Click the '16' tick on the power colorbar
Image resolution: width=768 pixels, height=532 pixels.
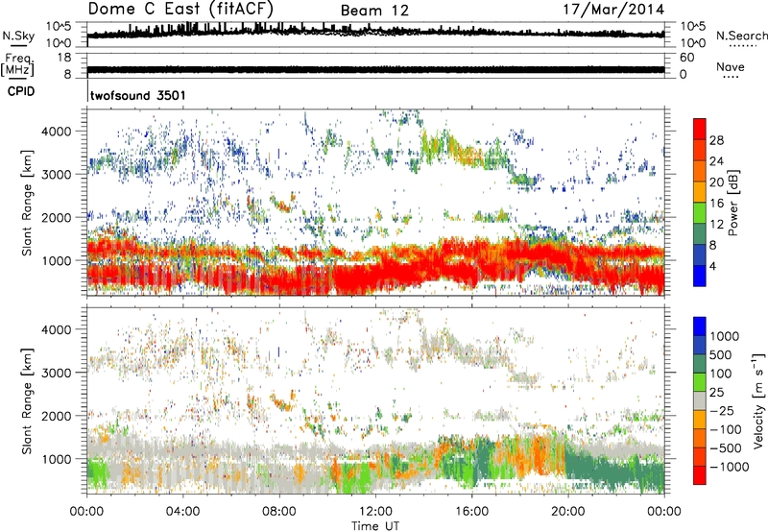coord(716,204)
